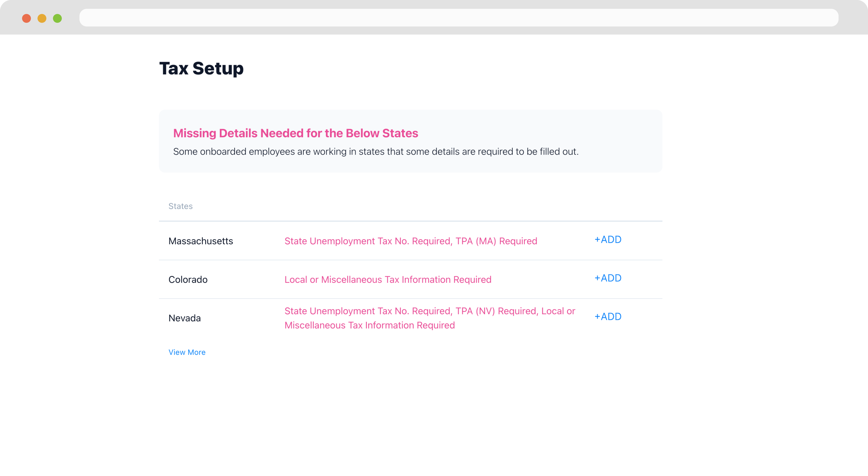Open the View More link
This screenshot has width=868, height=476.
(187, 352)
